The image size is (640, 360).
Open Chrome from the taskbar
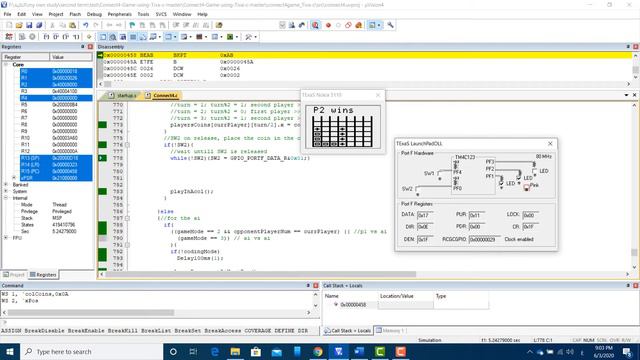click(x=318, y=351)
